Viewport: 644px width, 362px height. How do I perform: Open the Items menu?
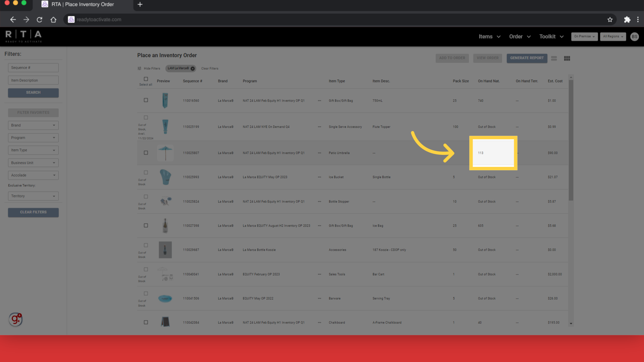[489, 37]
